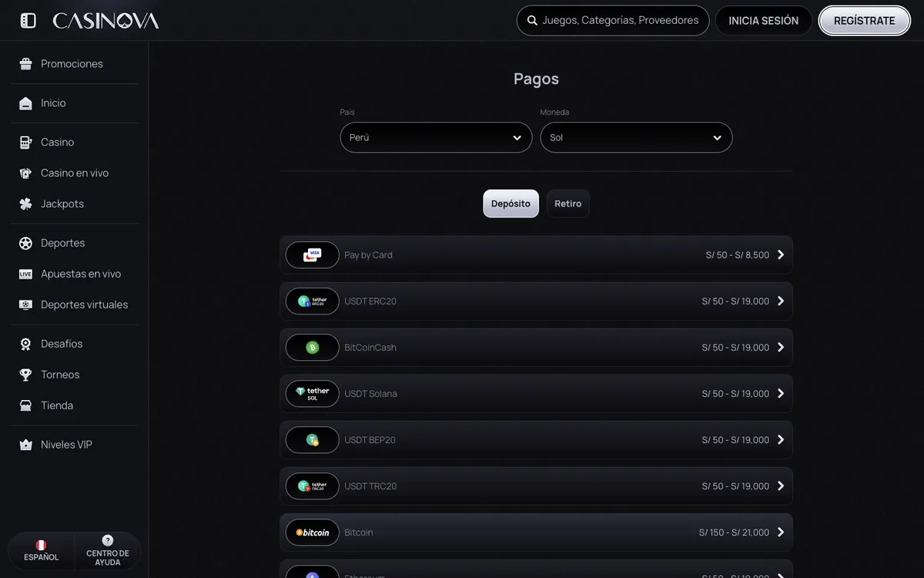Click the bitcoin logo badge
The height and width of the screenshot is (578, 924).
(313, 533)
